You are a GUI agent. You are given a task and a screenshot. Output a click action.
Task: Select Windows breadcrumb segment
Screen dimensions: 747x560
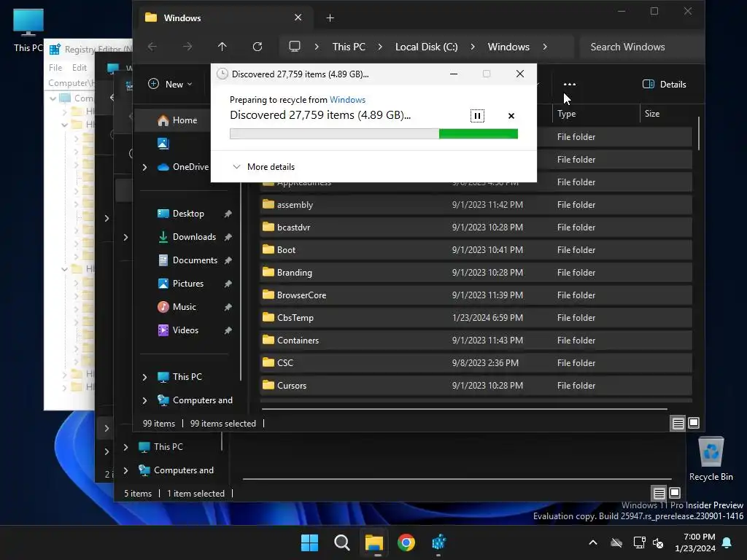508,47
